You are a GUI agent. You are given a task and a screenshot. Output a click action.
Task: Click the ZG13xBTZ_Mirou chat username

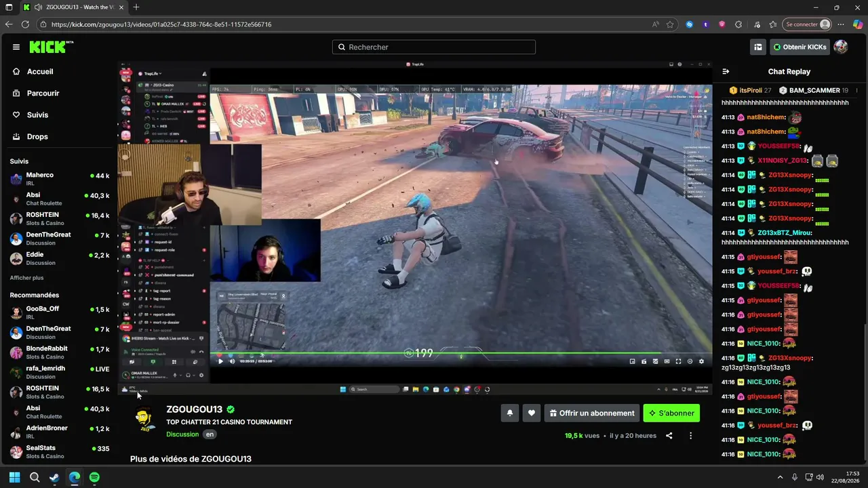click(785, 233)
